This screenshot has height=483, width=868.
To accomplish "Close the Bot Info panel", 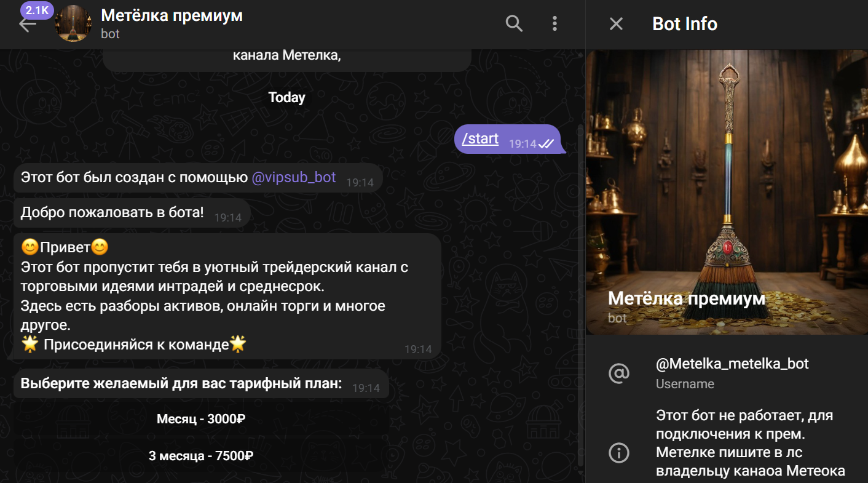I will [x=616, y=24].
